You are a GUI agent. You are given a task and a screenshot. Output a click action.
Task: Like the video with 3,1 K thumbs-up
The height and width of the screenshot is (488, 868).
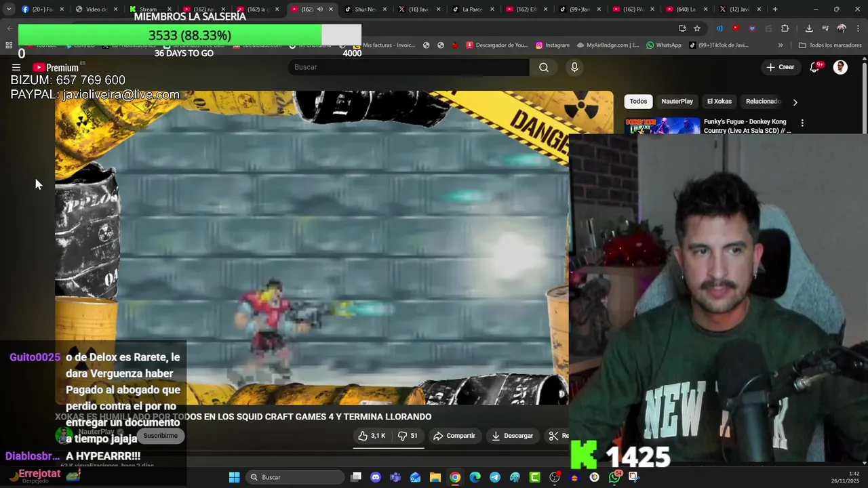click(372, 436)
